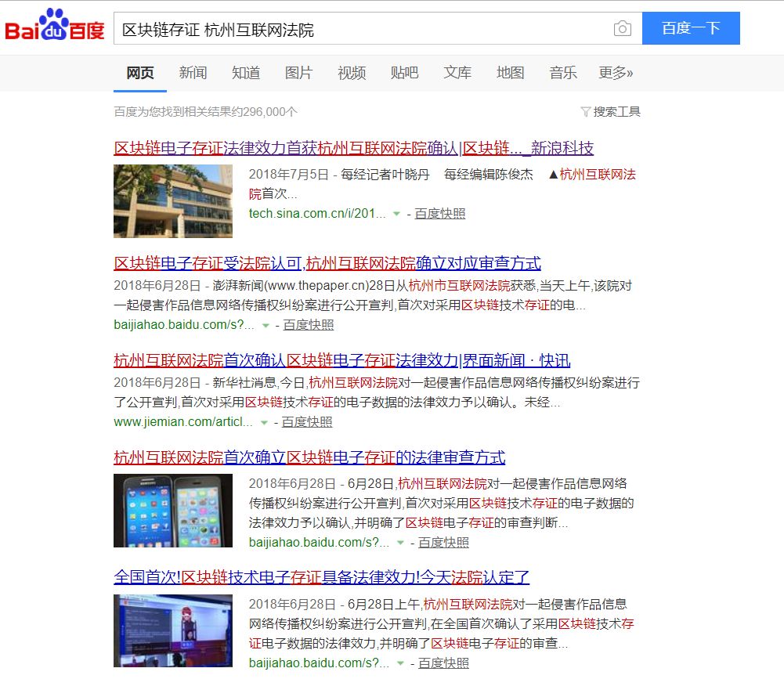
Task: Open 百度快照 for the 澎湃新闻 result
Action: (x=309, y=325)
